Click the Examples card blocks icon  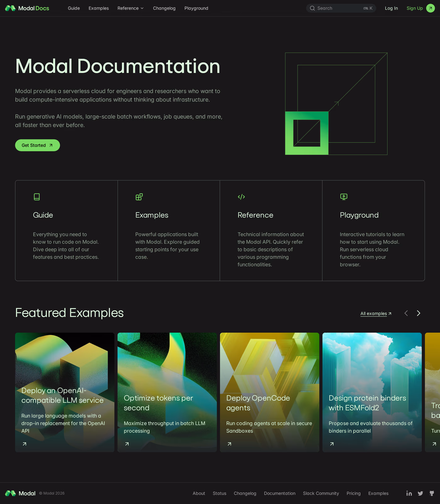pyautogui.click(x=139, y=197)
